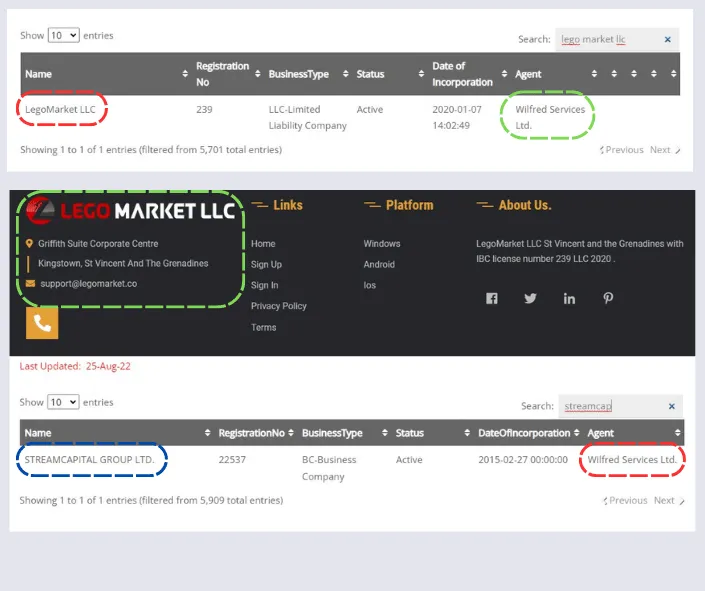Sort lower table by DateOfIncorporation arrows
The width and height of the screenshot is (705, 591).
(x=577, y=433)
